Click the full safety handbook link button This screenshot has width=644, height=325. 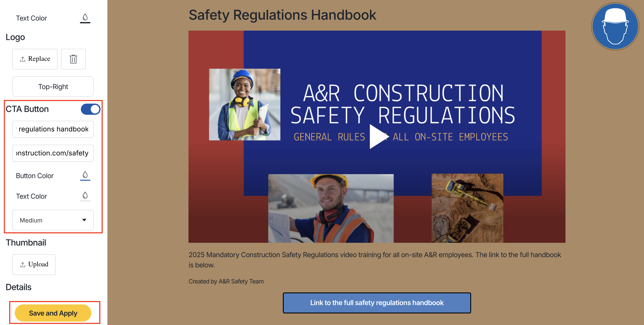[377, 303]
